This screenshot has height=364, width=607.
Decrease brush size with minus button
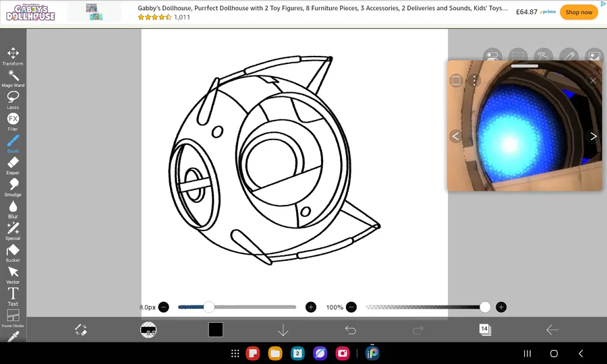pyautogui.click(x=164, y=307)
